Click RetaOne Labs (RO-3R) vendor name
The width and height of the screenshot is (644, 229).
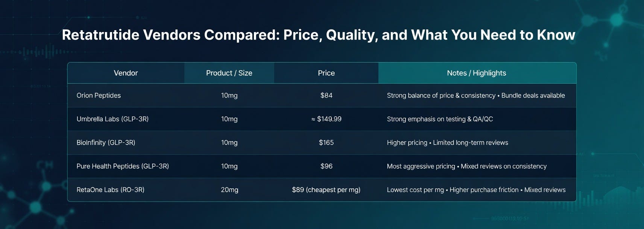coord(110,190)
